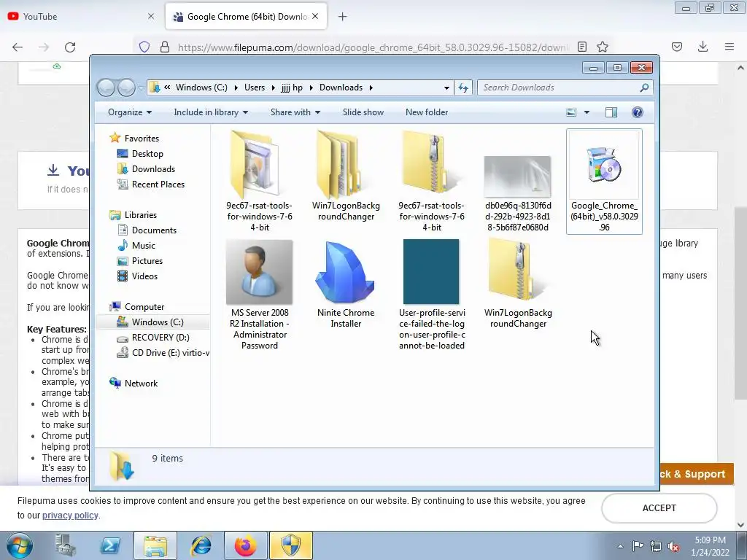This screenshot has width=747, height=560.
Task: Open view options dropdown arrow in Explorer
Action: pyautogui.click(x=587, y=112)
